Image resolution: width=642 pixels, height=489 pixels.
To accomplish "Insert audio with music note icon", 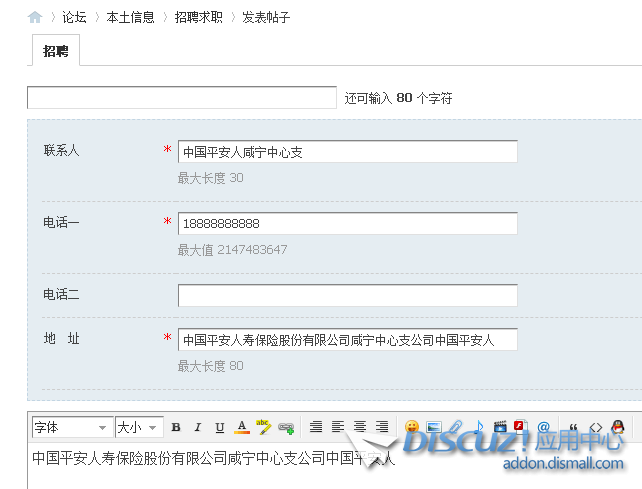I will pyautogui.click(x=479, y=427).
